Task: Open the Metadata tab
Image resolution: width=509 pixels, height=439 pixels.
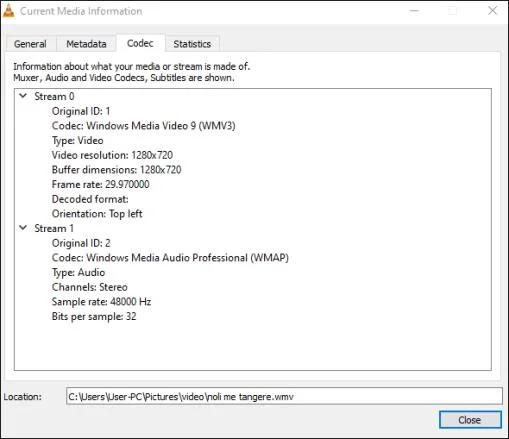Action: (x=86, y=44)
